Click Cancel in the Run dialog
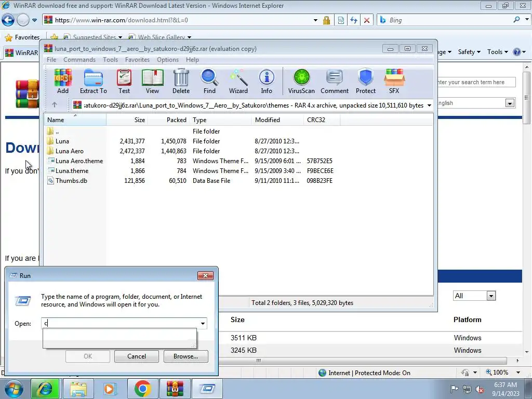Image resolution: width=532 pixels, height=399 pixels. coord(137,356)
